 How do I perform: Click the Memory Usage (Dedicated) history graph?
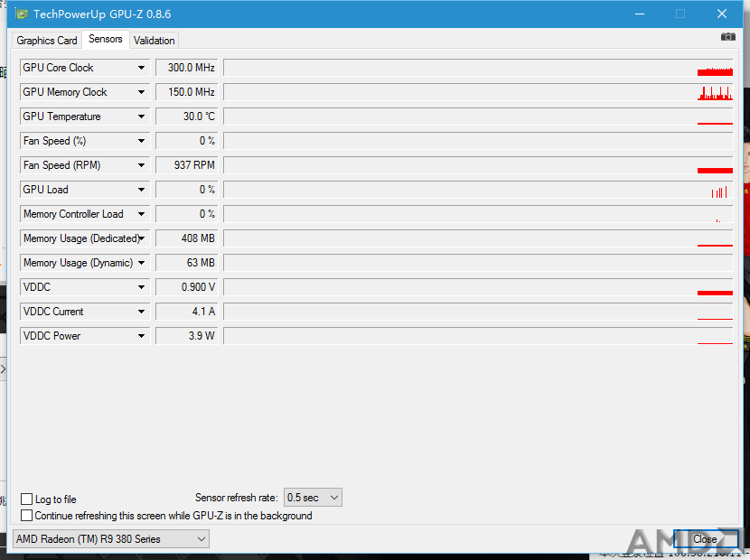[478, 238]
